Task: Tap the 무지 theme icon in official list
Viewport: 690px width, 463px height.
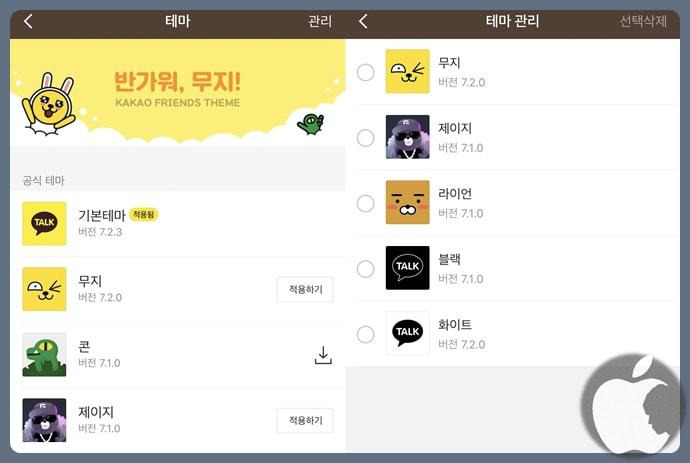Action: click(44, 289)
